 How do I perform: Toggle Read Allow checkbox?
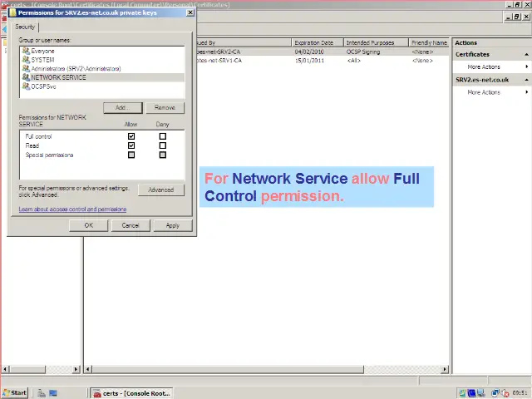tap(131, 145)
